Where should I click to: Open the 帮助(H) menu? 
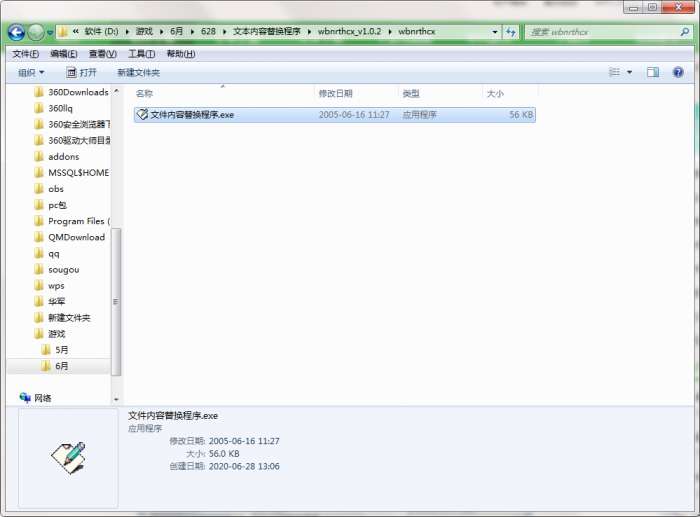point(181,54)
